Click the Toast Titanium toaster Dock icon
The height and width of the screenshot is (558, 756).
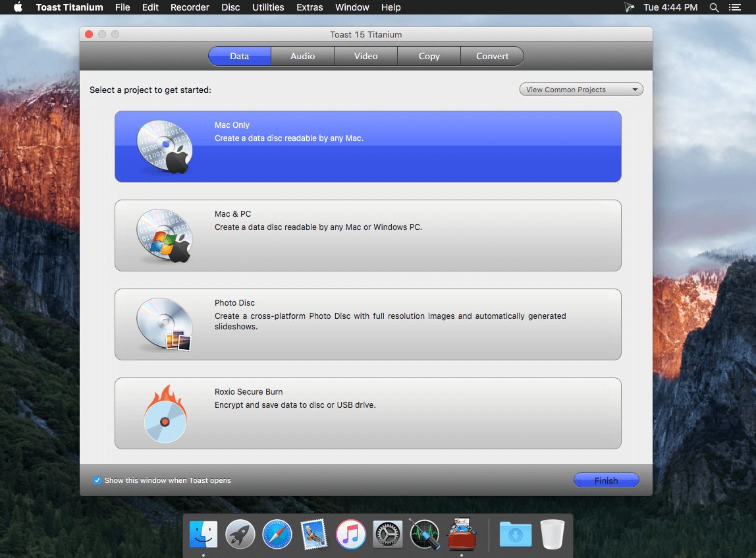point(462,534)
